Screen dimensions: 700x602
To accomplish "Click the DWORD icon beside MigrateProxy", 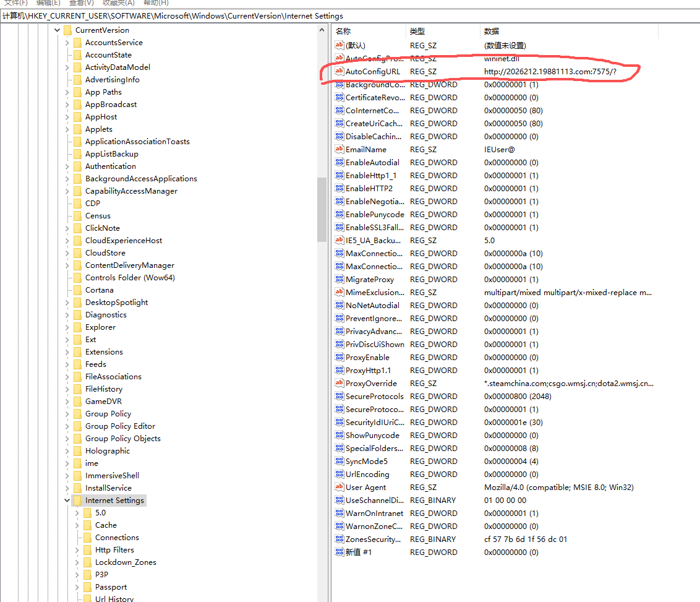I will pos(339,280).
